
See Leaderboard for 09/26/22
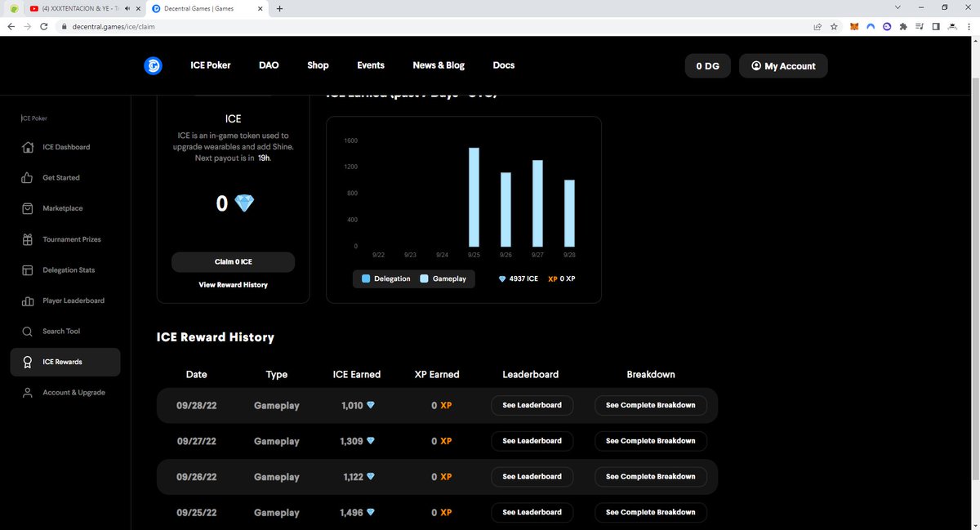[532, 477]
